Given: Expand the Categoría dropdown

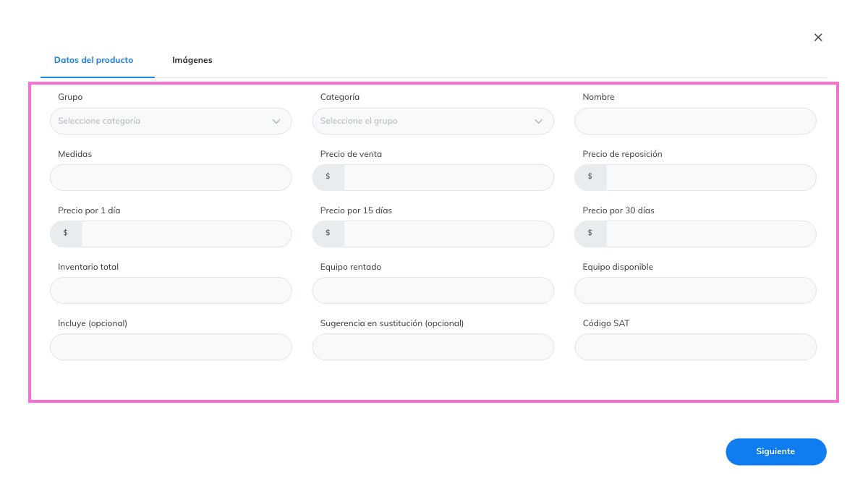Looking at the screenshot, I should click(433, 121).
